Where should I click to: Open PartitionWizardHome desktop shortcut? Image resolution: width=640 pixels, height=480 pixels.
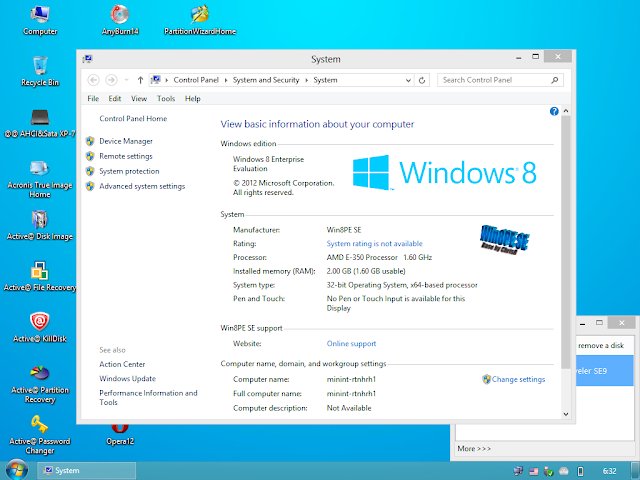200,20
